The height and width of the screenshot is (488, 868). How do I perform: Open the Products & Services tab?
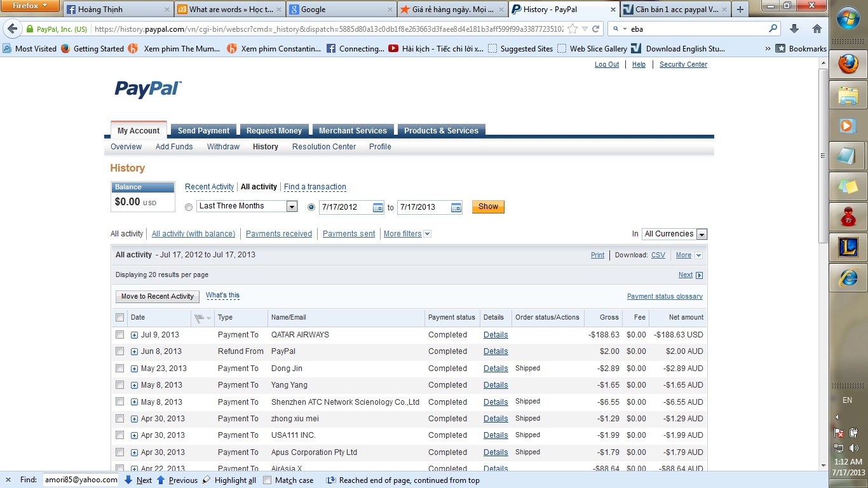[x=441, y=130]
